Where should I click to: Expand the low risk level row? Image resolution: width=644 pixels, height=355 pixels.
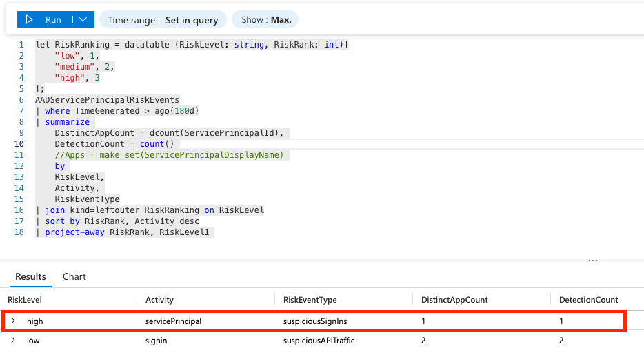[x=12, y=341]
